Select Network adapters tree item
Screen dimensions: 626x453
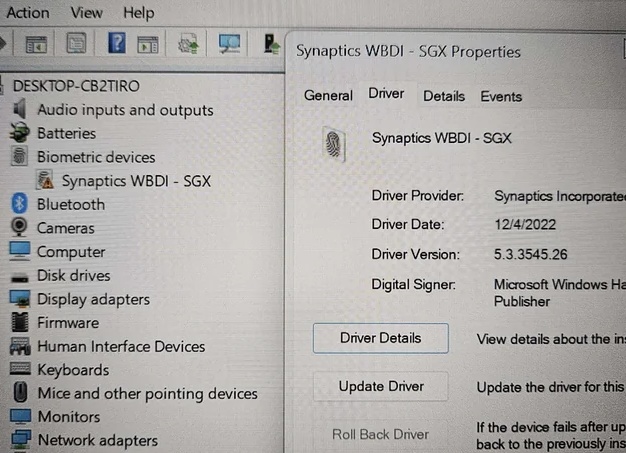(x=98, y=440)
